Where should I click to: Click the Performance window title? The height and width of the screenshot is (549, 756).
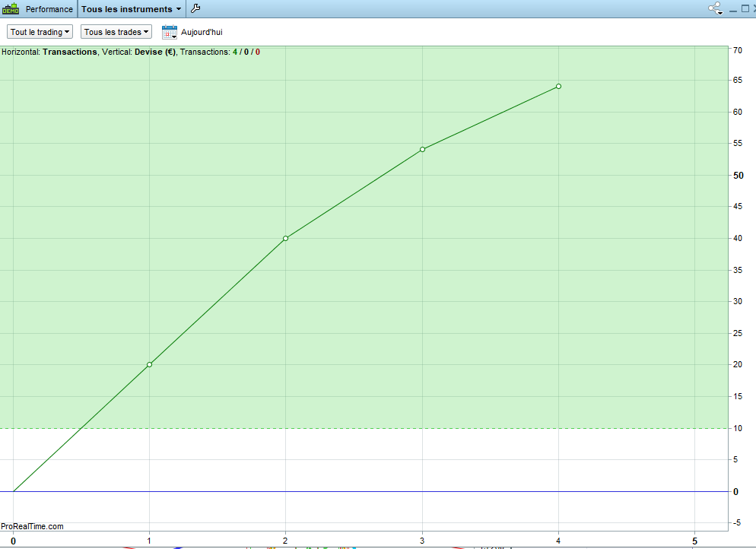tap(49, 9)
